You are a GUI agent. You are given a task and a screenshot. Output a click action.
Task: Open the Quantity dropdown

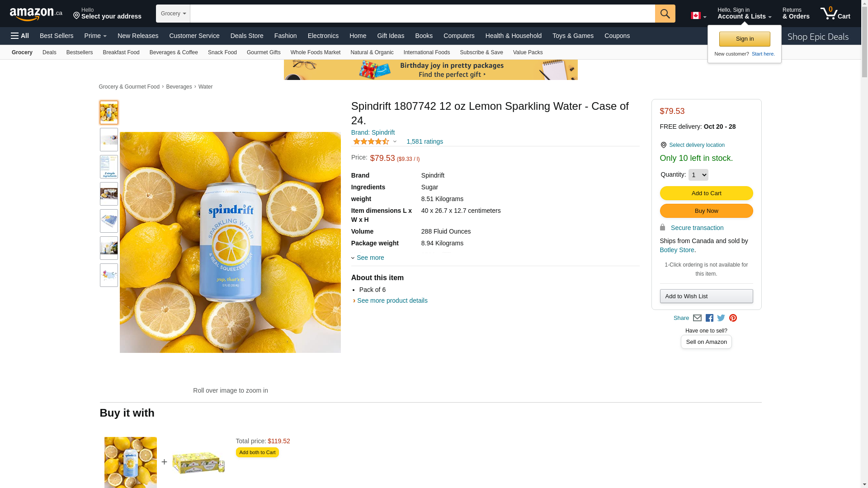click(698, 175)
